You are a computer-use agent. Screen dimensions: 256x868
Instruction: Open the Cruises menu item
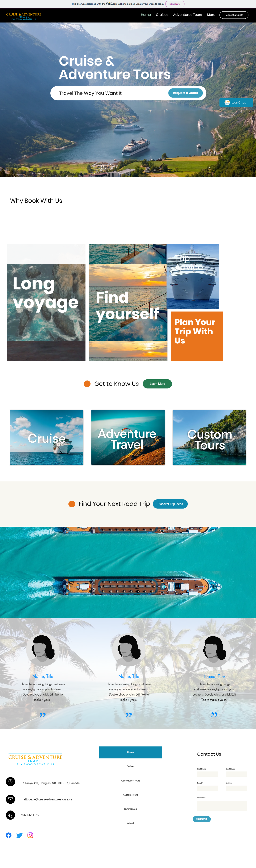coord(162,15)
